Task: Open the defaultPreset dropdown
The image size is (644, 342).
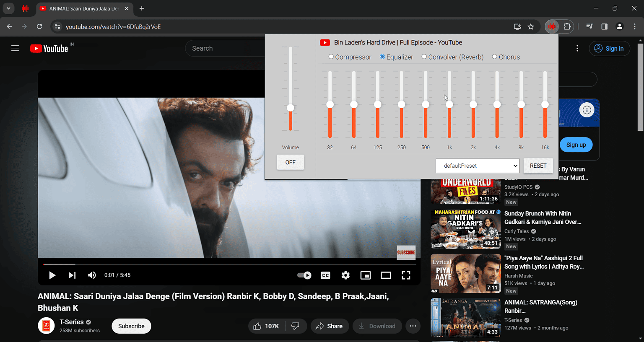Action: click(x=477, y=166)
